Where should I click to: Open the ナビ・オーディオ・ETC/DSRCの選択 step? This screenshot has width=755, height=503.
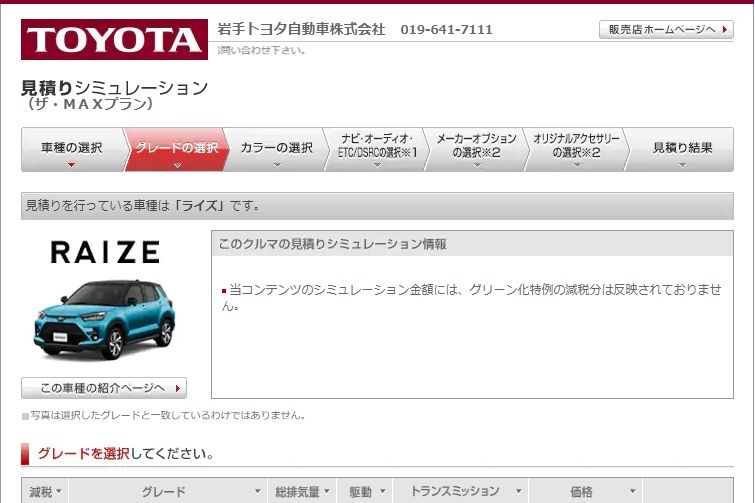pyautogui.click(x=377, y=150)
